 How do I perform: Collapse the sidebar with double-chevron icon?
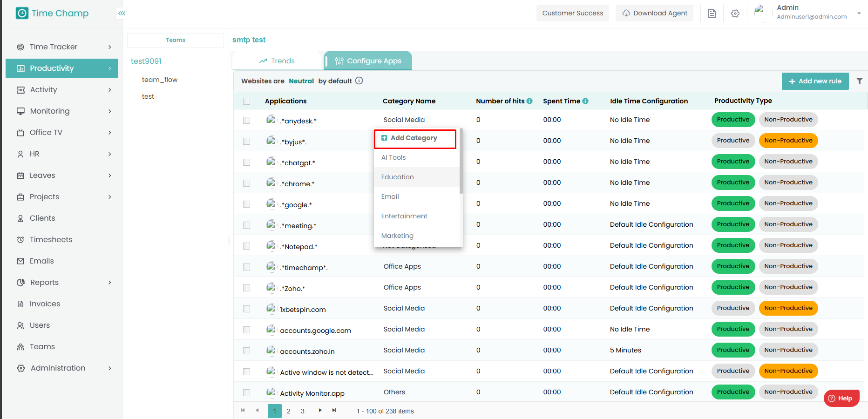tap(122, 13)
